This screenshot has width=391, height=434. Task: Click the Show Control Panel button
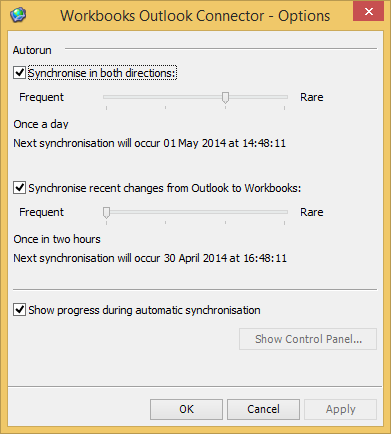[308, 339]
